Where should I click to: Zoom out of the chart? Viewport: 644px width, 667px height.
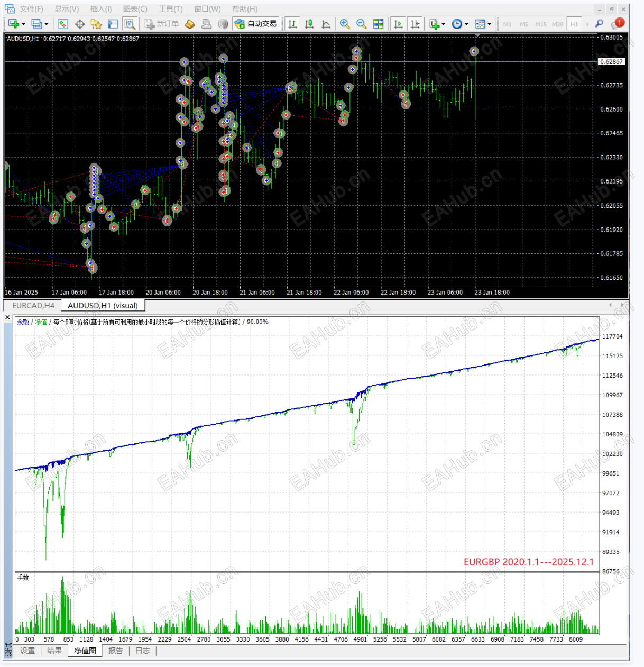click(x=362, y=24)
